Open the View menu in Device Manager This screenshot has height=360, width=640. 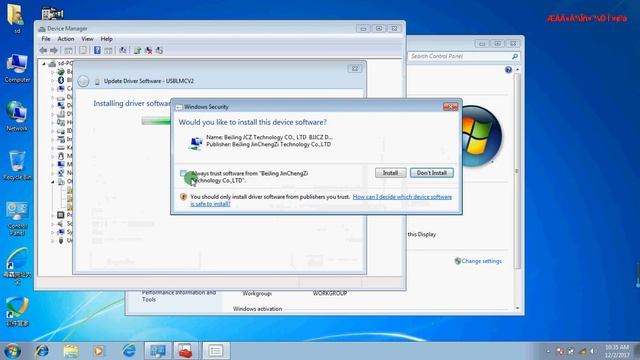pyautogui.click(x=87, y=39)
